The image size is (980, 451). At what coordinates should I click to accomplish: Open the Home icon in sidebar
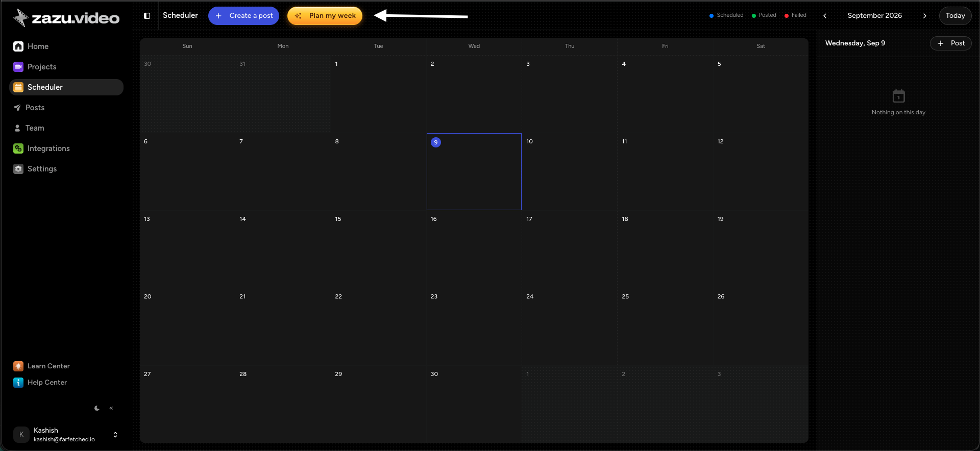[x=18, y=46]
